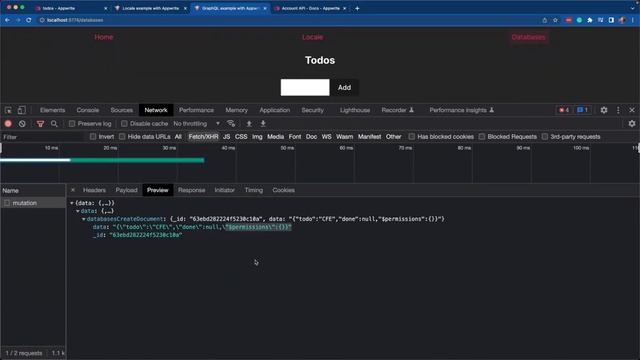Viewport: 640px width, 360px height.
Task: Clear the network log
Action: pyautogui.click(x=22, y=124)
